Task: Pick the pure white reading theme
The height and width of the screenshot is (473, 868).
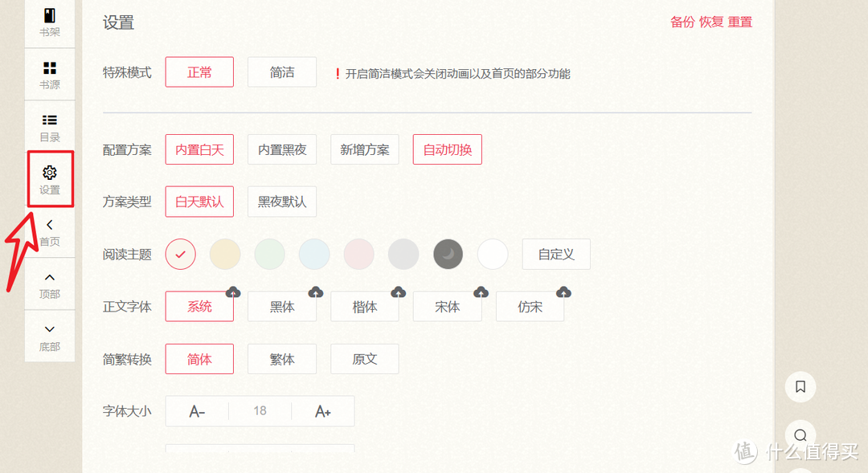Action: (x=493, y=254)
